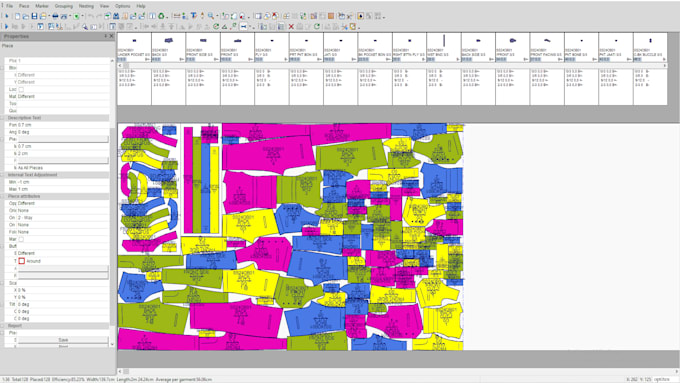The height and width of the screenshot is (383, 680).
Task: Click the print icon in the toolbar
Action: (x=55, y=16)
